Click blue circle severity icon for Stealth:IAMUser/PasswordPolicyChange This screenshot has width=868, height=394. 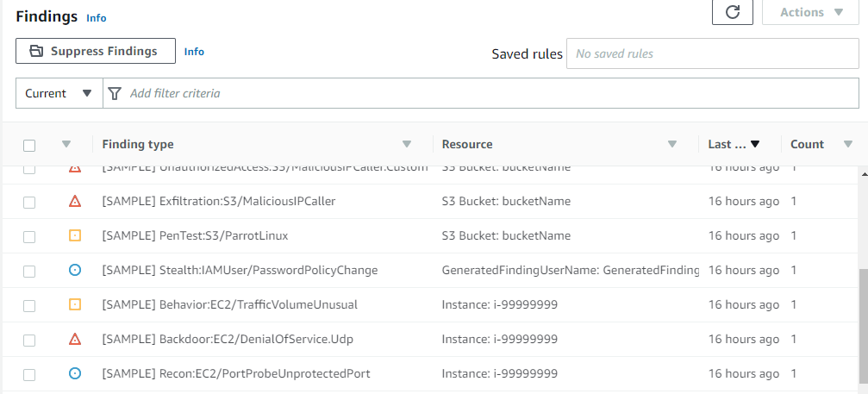pos(74,270)
